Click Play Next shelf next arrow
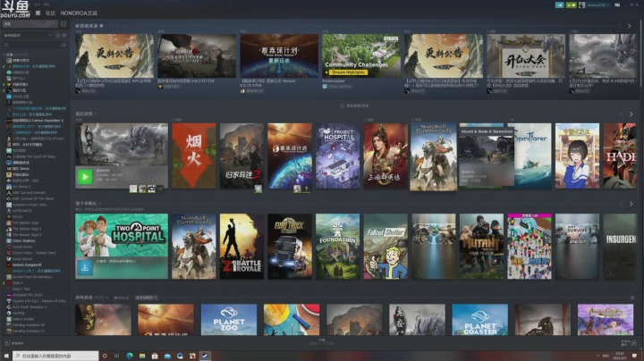This screenshot has width=644, height=361. tap(631, 204)
